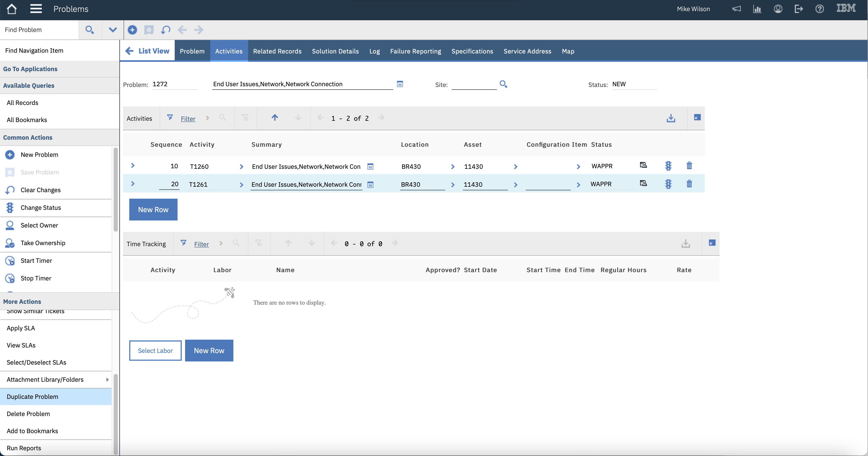This screenshot has width=868, height=456.
Task: Expand details of activity row T1260
Action: pyautogui.click(x=133, y=166)
